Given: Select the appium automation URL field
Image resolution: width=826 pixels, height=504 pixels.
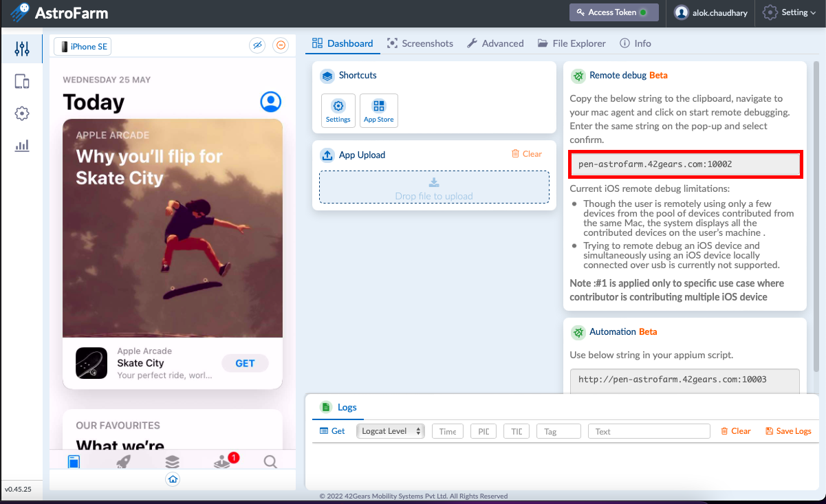Looking at the screenshot, I should coord(685,380).
